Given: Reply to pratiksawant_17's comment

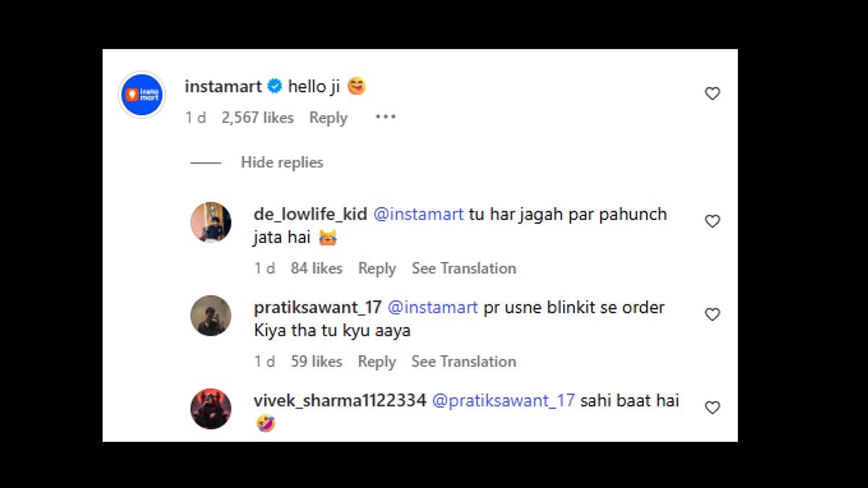Looking at the screenshot, I should pyautogui.click(x=377, y=361).
